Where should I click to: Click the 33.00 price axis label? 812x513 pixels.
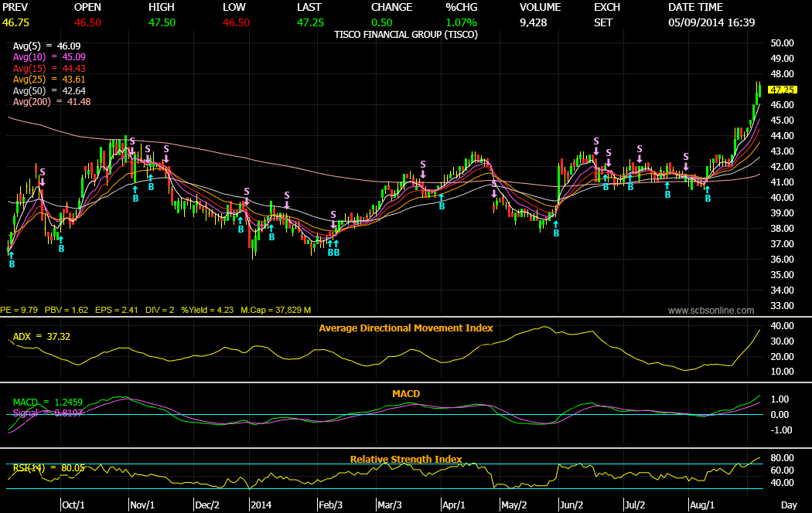tap(782, 306)
